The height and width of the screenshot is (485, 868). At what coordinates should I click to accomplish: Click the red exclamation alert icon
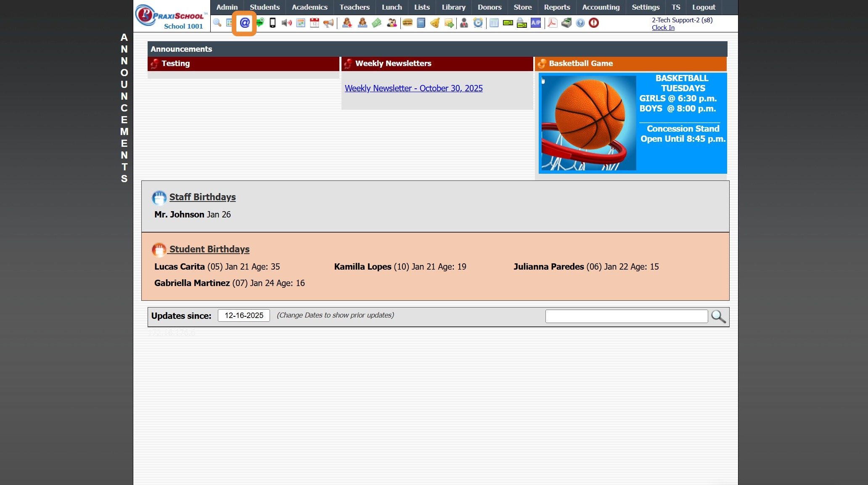click(x=594, y=23)
